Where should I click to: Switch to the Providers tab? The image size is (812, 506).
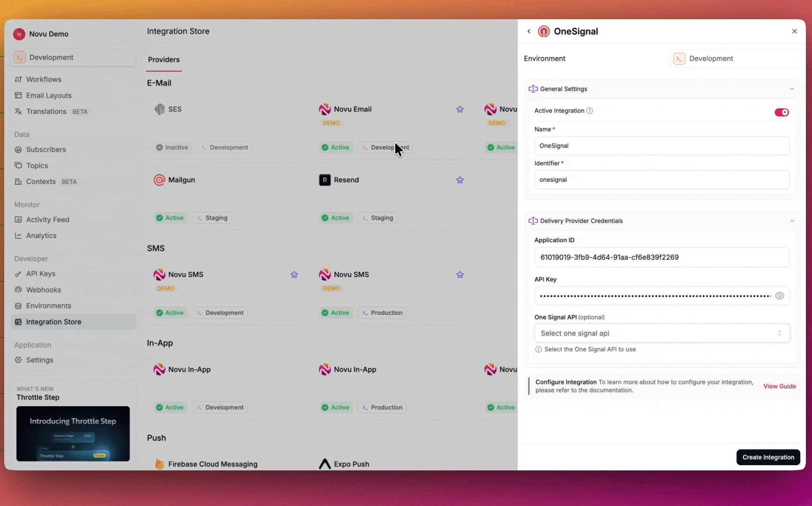click(163, 60)
